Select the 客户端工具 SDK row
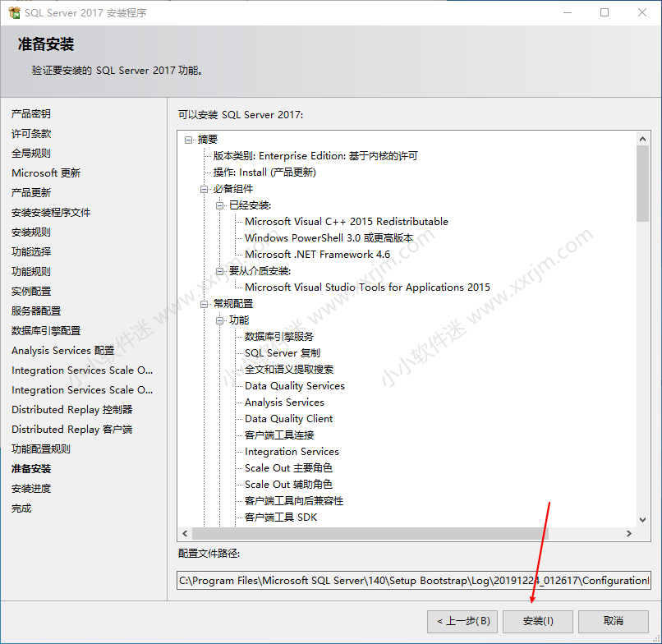662x644 pixels. [x=281, y=517]
